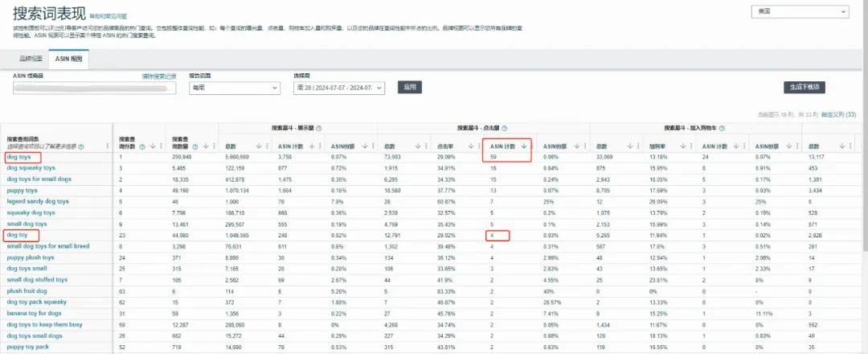Open kebab menu of 展示量 总数 column

pyautogui.click(x=268, y=146)
